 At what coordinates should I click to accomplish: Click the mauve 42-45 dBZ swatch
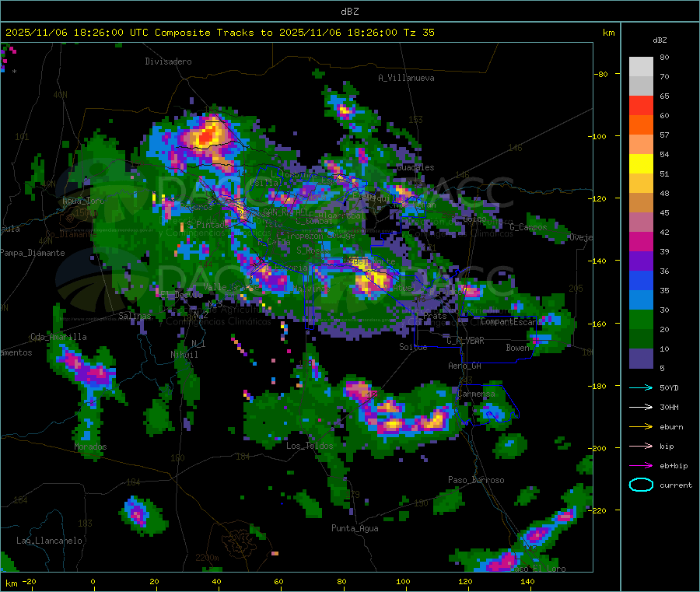(641, 222)
